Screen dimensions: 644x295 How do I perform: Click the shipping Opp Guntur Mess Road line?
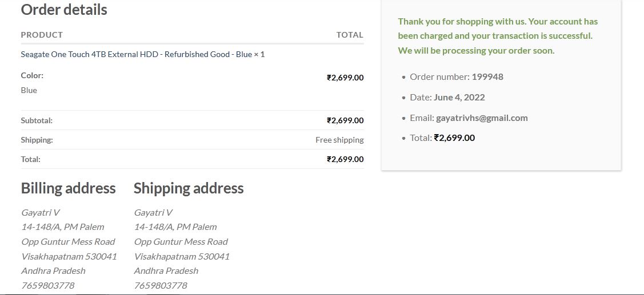pos(181,241)
